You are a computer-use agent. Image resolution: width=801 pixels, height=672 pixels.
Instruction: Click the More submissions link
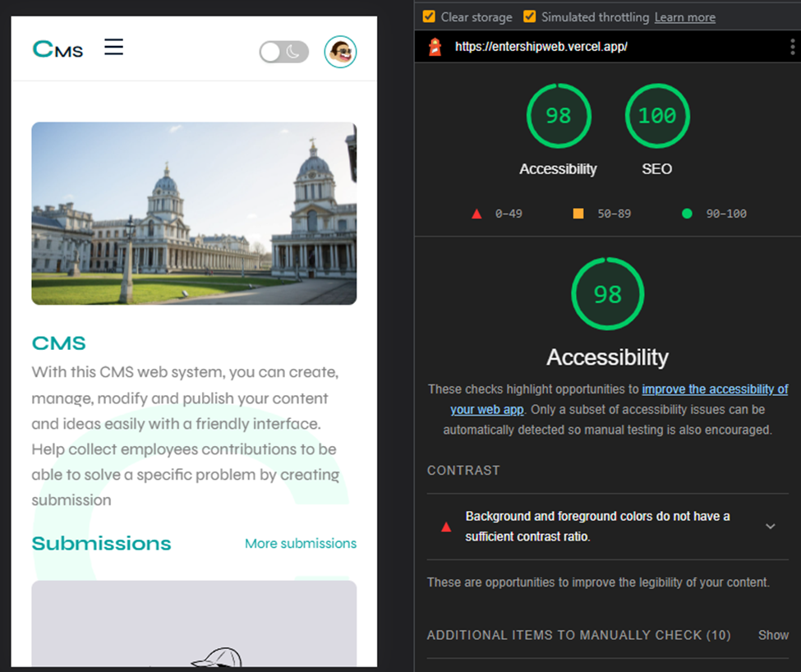pos(300,543)
